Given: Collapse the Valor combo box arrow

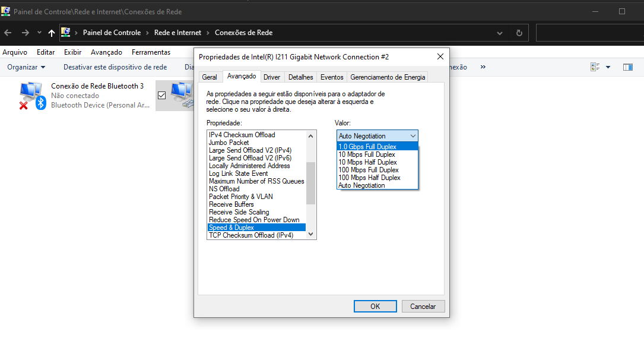Looking at the screenshot, I should point(413,136).
